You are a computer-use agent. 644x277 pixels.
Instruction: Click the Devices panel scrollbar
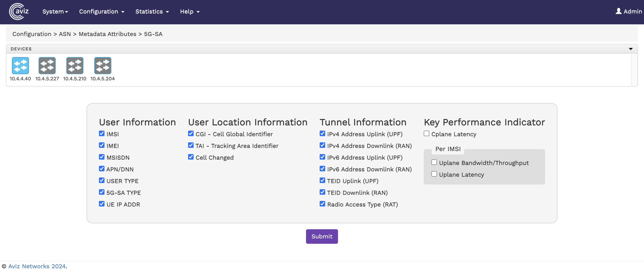tap(634, 70)
